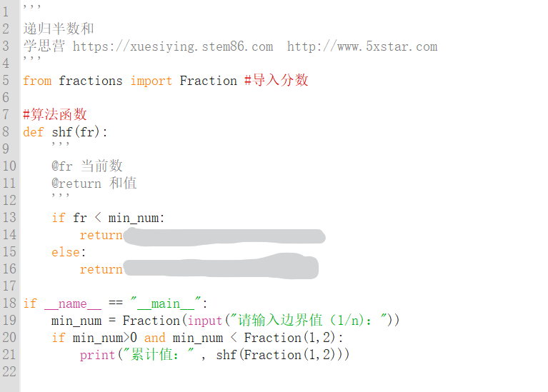The image size is (548, 392).
Task: Click the '__name__' identifier on line 18
Action: pyautogui.click(x=73, y=303)
